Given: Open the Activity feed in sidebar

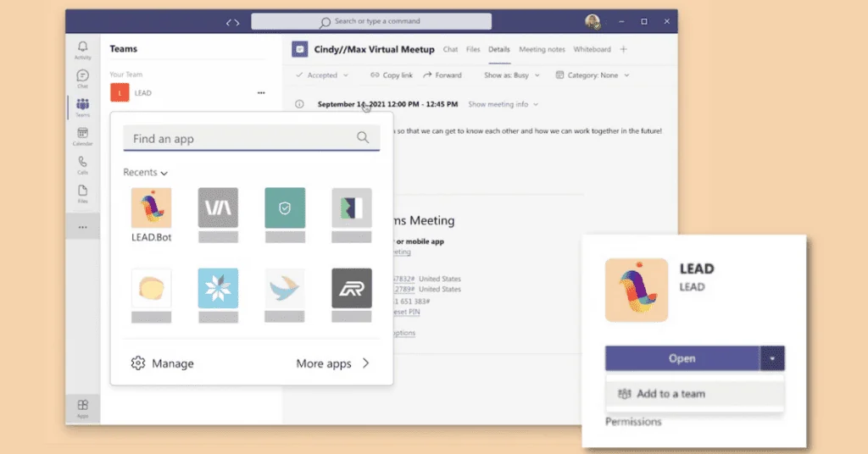Looking at the screenshot, I should coord(82,50).
